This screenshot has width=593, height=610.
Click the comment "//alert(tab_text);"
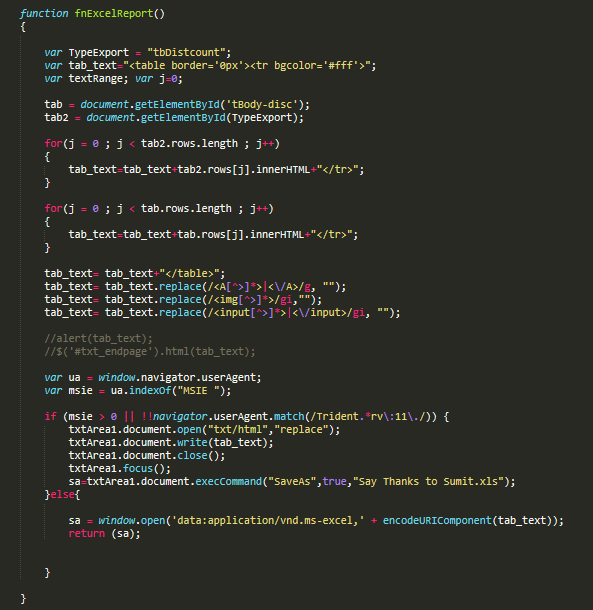pos(98,338)
